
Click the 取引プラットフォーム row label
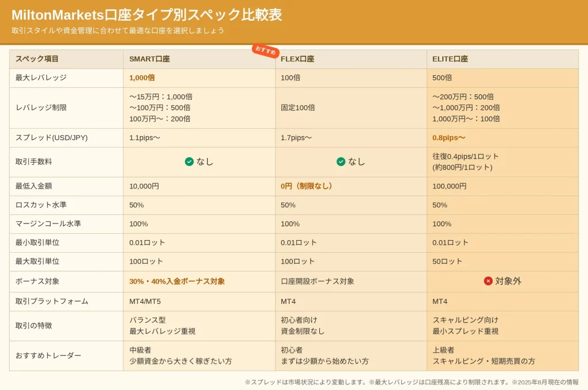click(52, 302)
